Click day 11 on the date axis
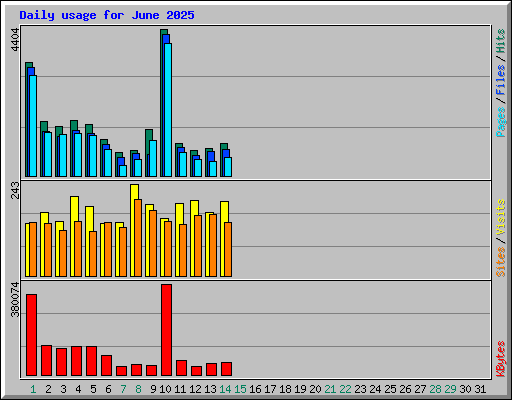The width and height of the screenshot is (512, 400). [x=180, y=389]
